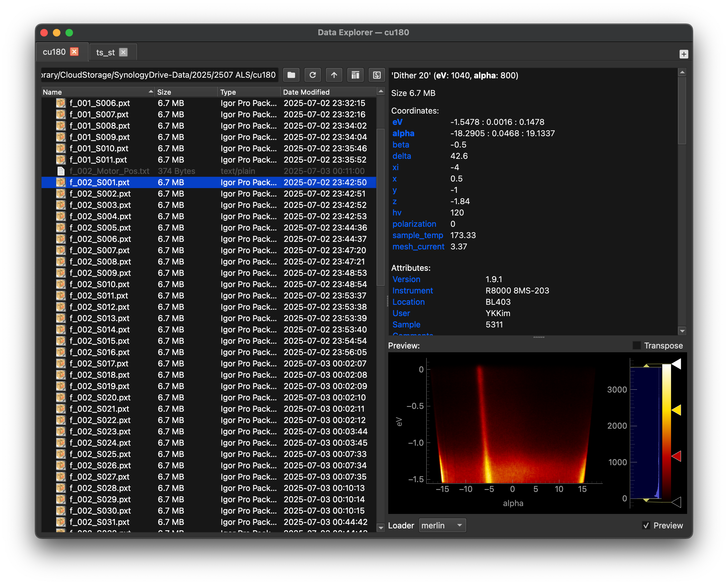Sort files by Name column header
The width and height of the screenshot is (728, 585).
(98, 92)
